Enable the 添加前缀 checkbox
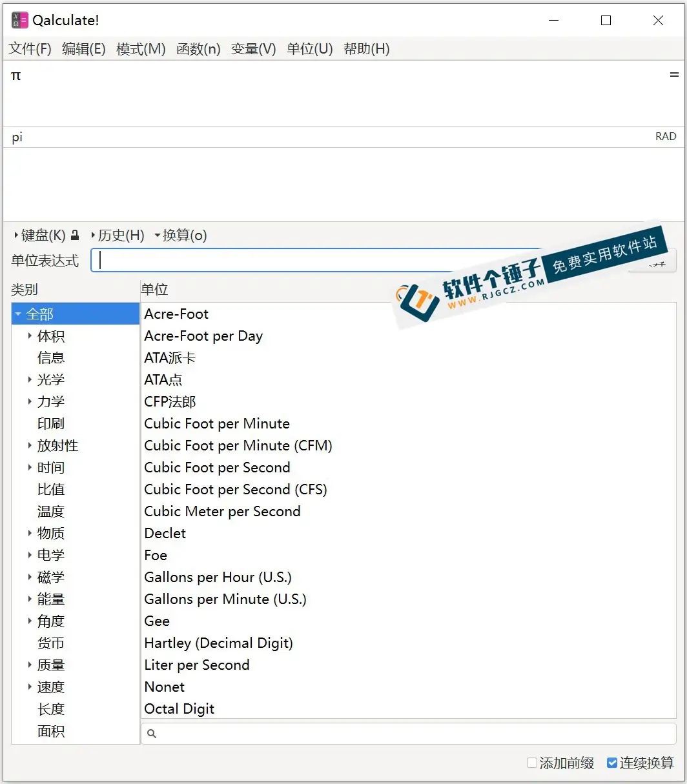 532,763
